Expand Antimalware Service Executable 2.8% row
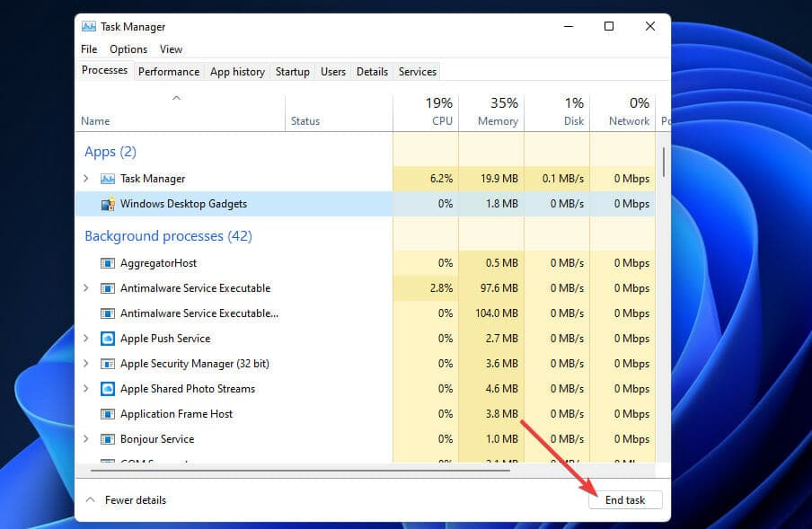Viewport: 812px width, 529px height. [86, 287]
